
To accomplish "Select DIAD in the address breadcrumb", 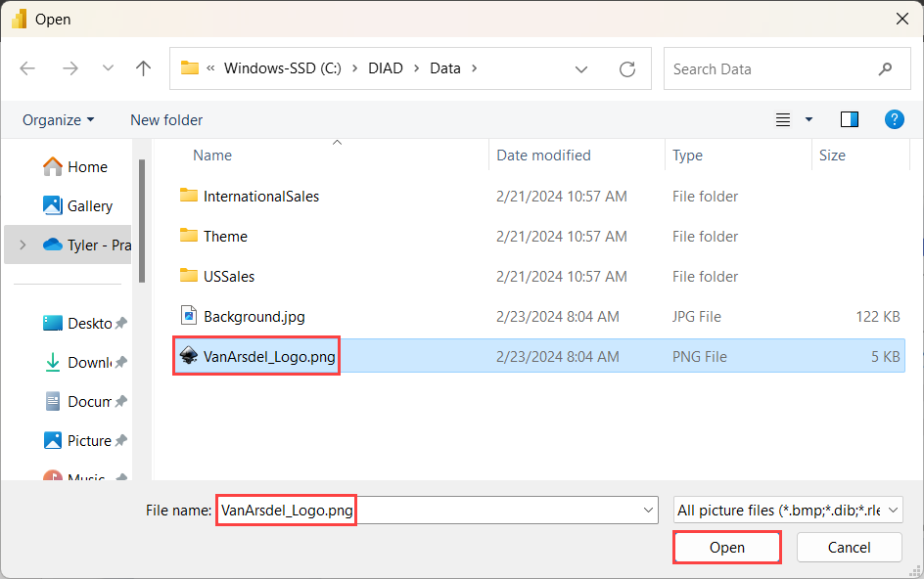I will [x=386, y=68].
